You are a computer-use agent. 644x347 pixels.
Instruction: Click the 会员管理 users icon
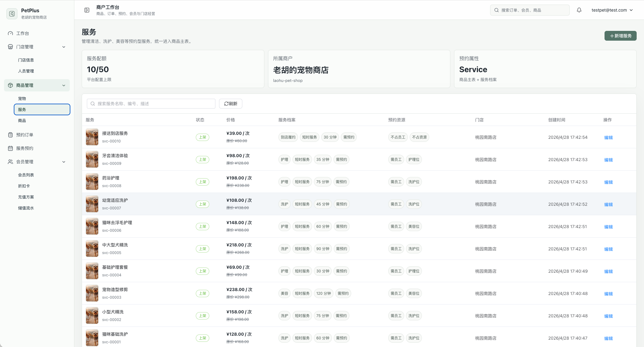pos(10,162)
